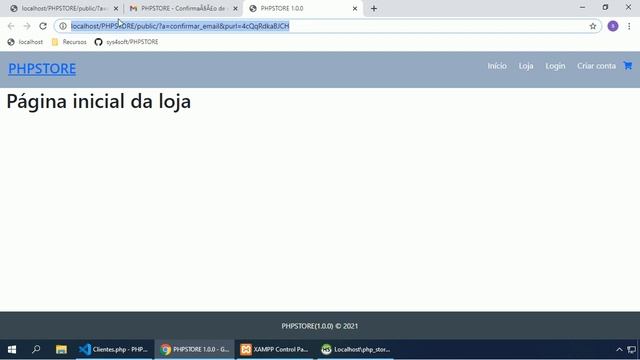
Task: Open the Chrome three-dot menu
Action: [629, 26]
